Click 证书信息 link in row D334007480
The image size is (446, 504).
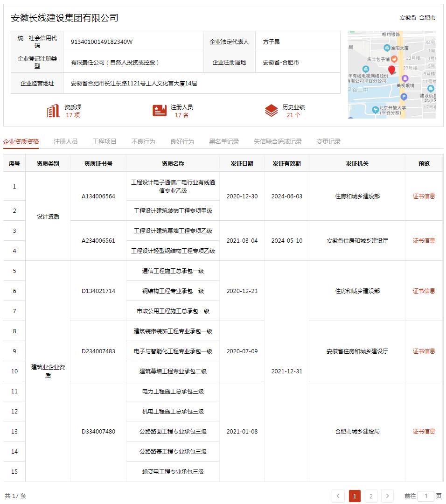click(425, 431)
